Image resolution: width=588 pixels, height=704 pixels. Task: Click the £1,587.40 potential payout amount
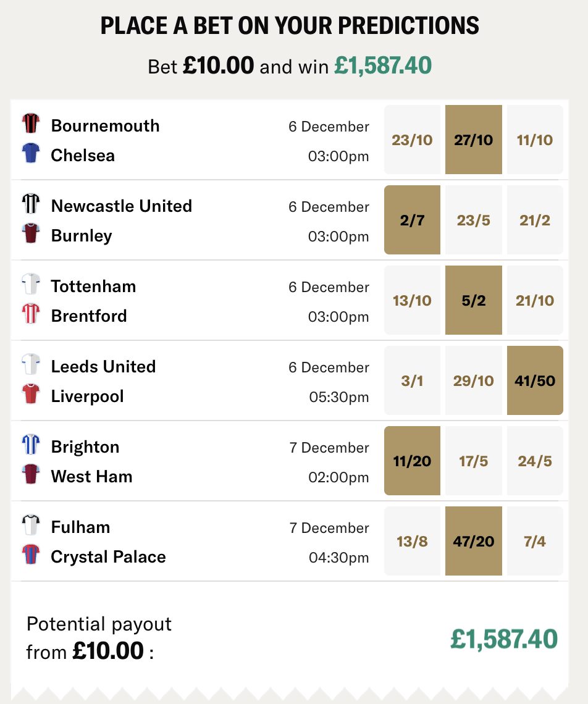(521, 640)
